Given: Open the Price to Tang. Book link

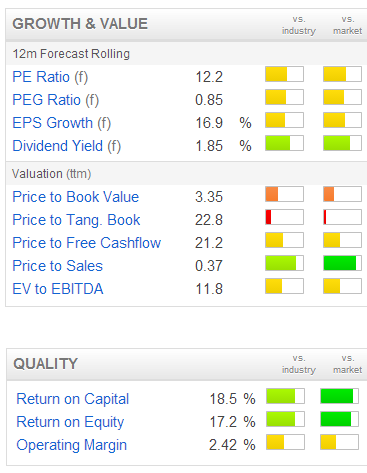Looking at the screenshot, I should (x=76, y=220).
